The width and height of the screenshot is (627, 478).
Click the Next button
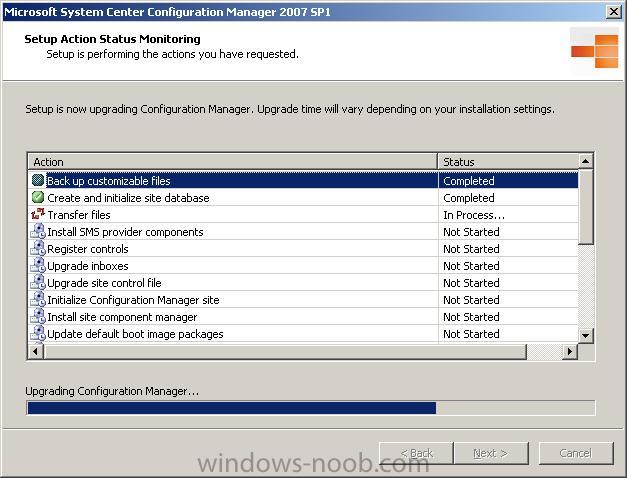coord(491,453)
